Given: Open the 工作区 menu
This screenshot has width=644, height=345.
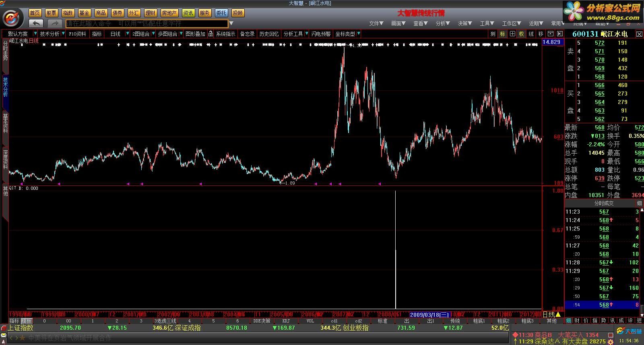Looking at the screenshot, I should [512, 23].
